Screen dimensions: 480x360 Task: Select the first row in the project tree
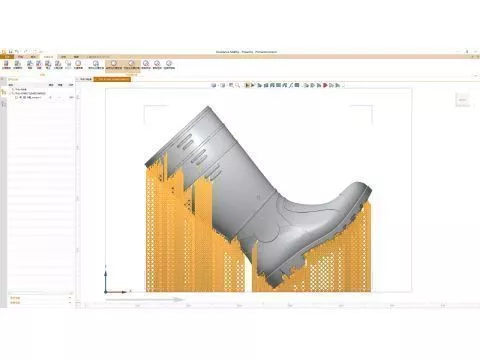pos(42,89)
